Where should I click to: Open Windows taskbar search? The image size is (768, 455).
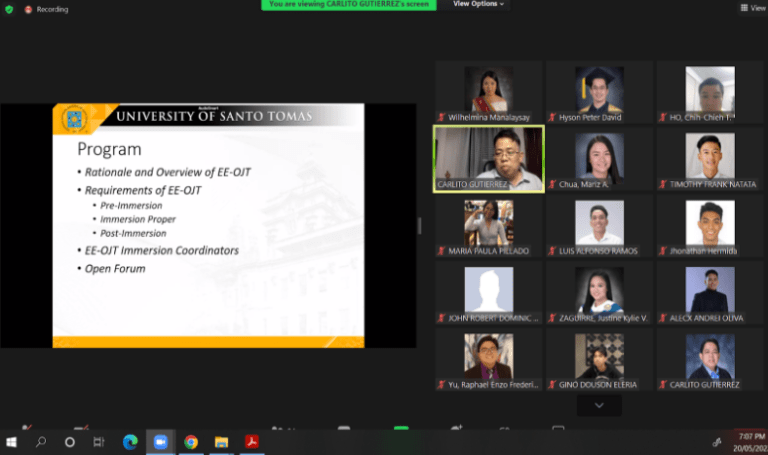[41, 442]
